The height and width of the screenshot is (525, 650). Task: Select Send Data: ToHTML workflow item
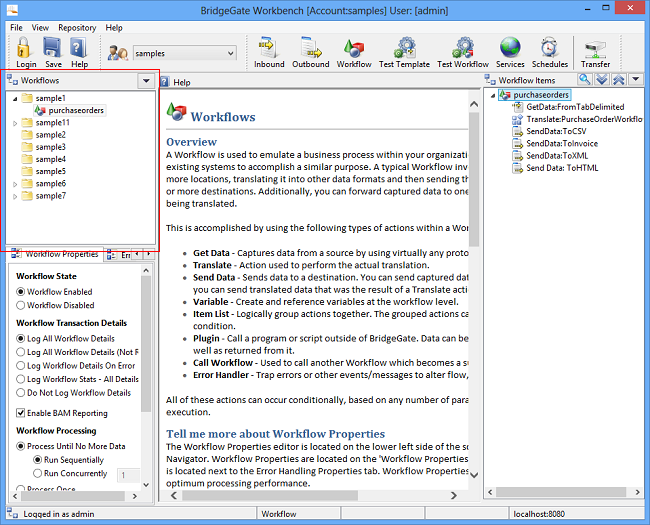[x=562, y=168]
